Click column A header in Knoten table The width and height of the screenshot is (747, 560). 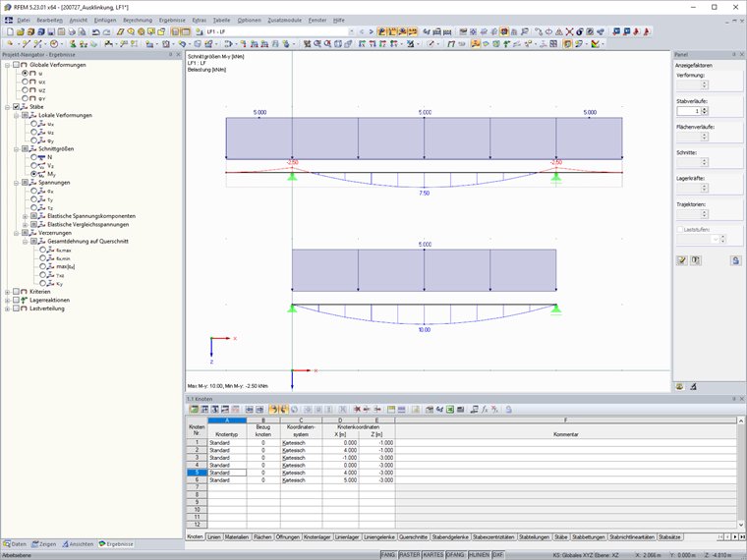click(227, 420)
